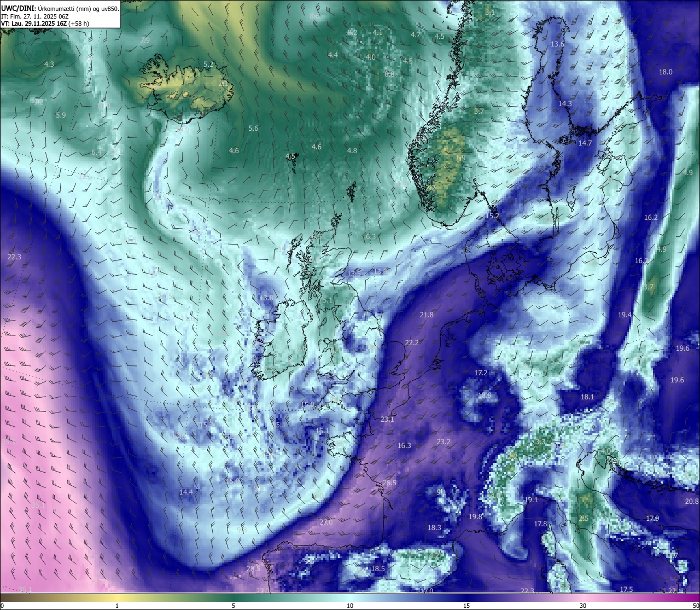
Task: Click the 18.0 value on the map
Action: point(666,72)
